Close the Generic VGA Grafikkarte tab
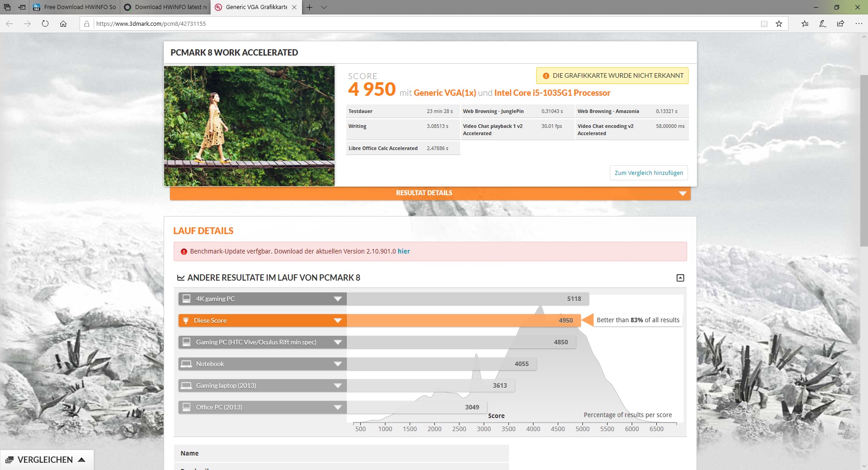This screenshot has width=868, height=470. coord(294,7)
